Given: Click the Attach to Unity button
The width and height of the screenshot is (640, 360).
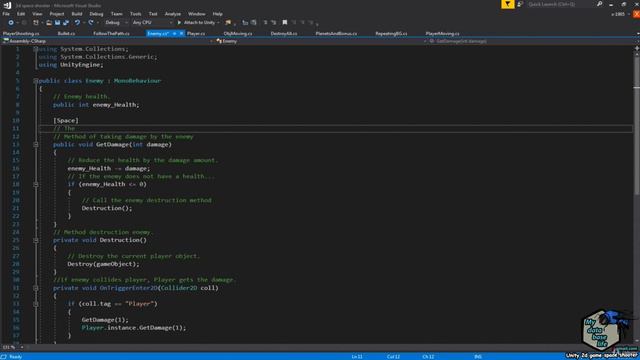Looking at the screenshot, I should (196, 22).
